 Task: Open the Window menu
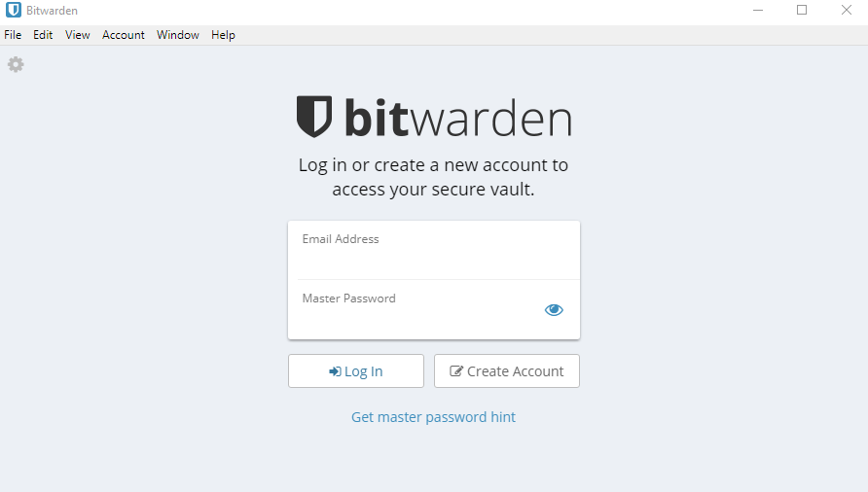[x=178, y=35]
